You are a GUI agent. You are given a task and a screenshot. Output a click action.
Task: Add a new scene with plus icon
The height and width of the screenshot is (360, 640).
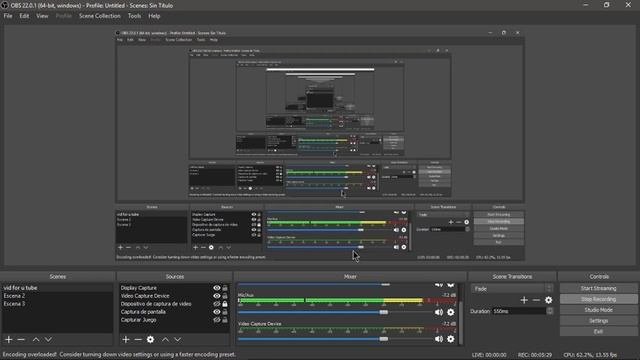click(x=9, y=340)
